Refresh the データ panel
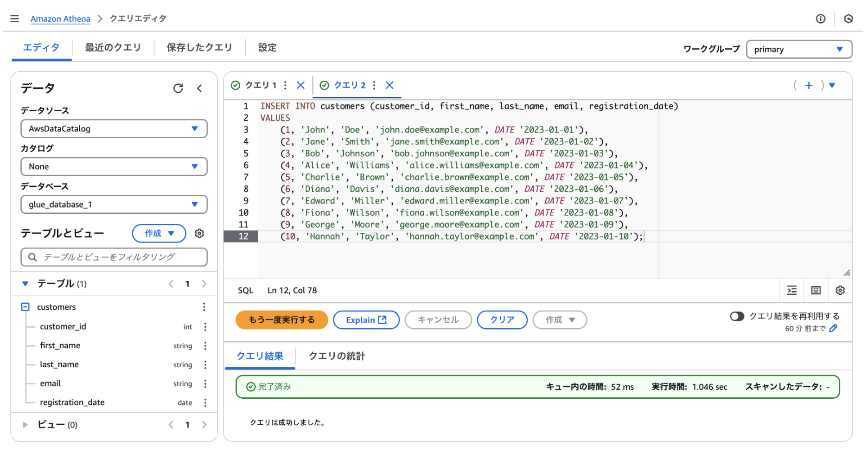This screenshot has width=868, height=459. click(178, 88)
